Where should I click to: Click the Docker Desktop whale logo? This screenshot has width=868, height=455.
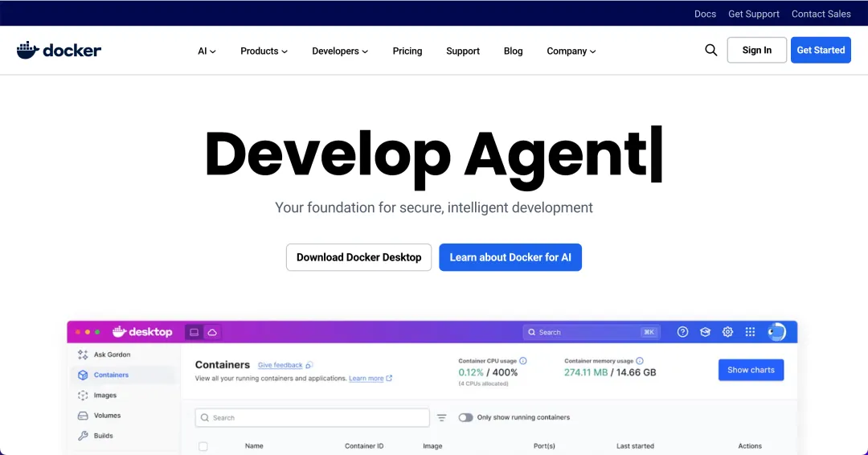point(142,331)
